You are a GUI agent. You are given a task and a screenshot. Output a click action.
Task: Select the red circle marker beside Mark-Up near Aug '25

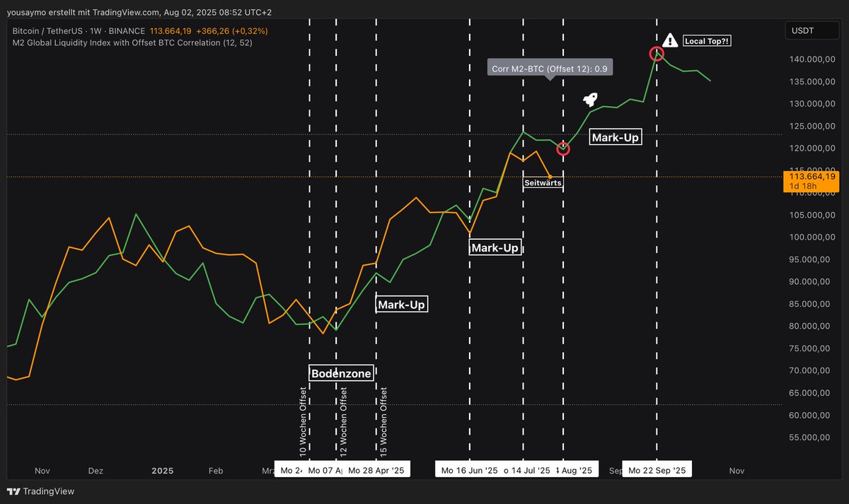tap(563, 148)
